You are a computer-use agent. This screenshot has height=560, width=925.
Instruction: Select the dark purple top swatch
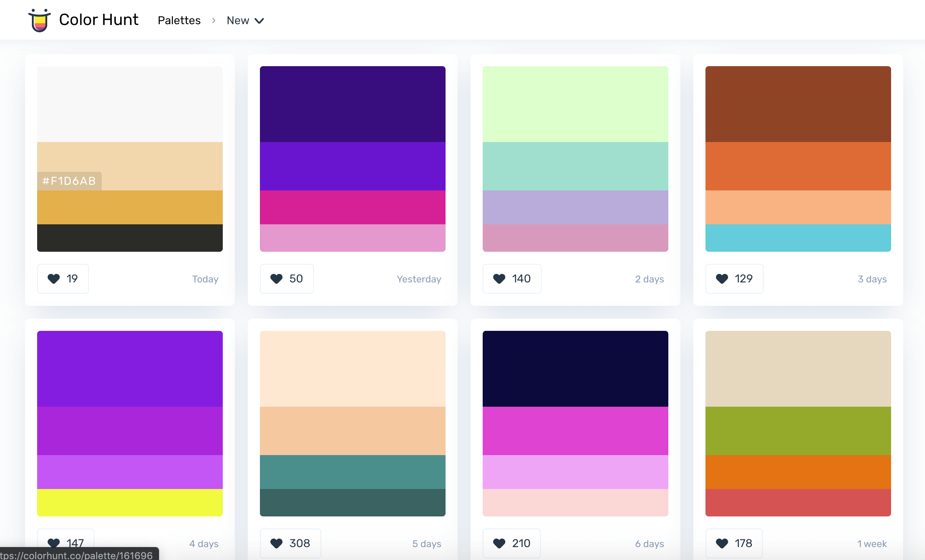[352, 104]
